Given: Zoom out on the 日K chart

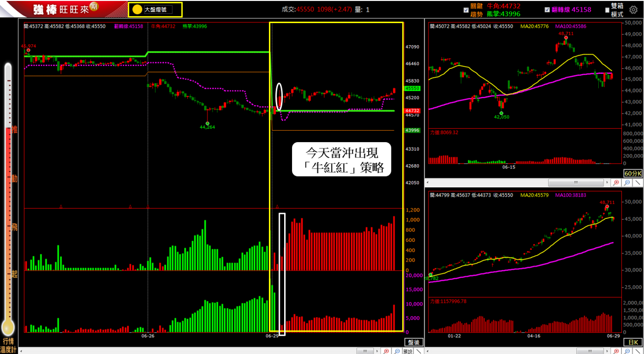Looking at the screenshot, I should pos(627,351).
